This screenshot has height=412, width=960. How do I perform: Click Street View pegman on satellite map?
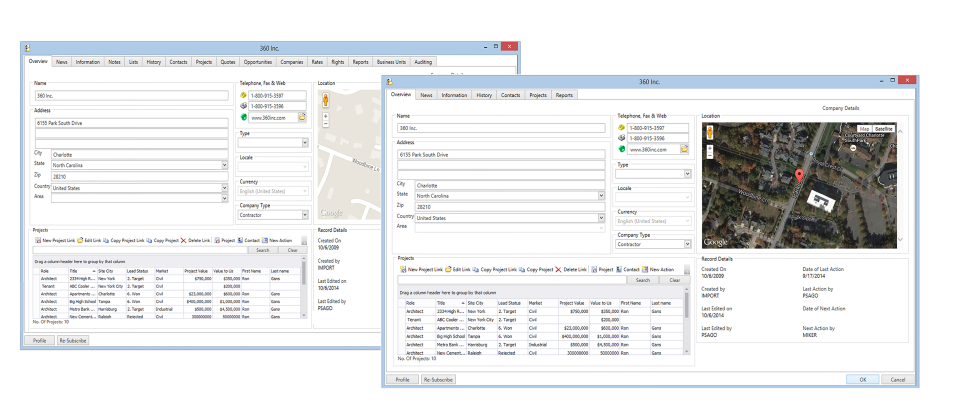click(x=710, y=133)
